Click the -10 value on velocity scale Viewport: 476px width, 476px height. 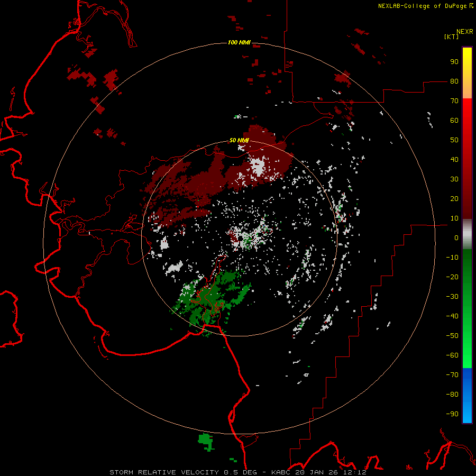coord(452,258)
